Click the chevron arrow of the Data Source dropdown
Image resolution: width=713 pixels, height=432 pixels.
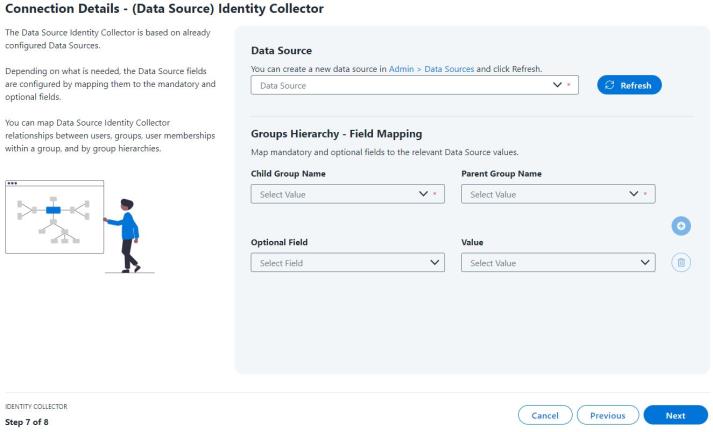coord(557,85)
